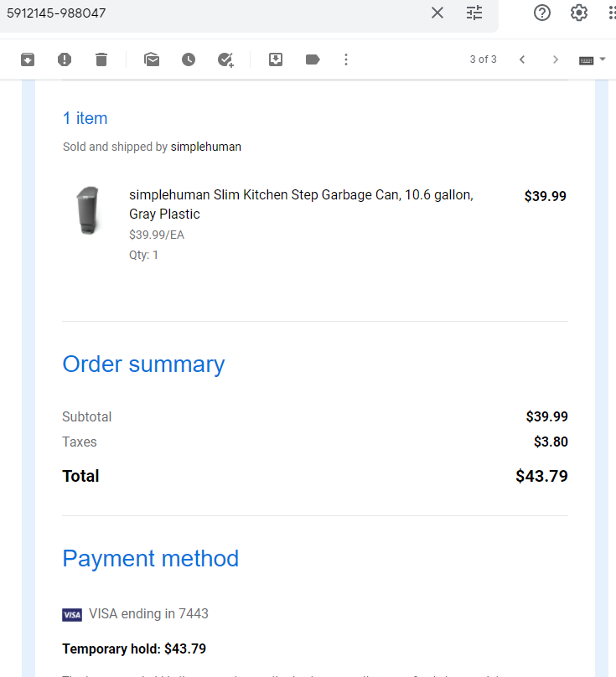616x677 pixels.
Task: Delete this email with trash icon
Action: [x=101, y=59]
